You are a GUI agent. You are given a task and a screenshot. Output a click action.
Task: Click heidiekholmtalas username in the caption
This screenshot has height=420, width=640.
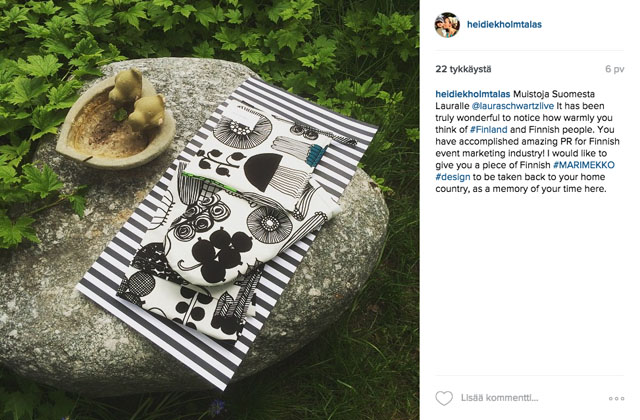pyautogui.click(x=473, y=94)
